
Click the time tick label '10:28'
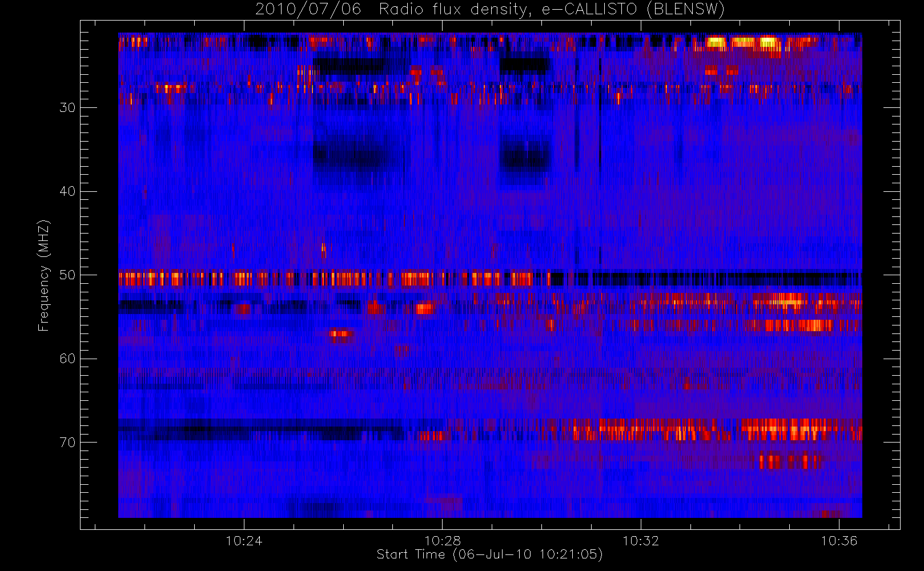[x=443, y=541]
